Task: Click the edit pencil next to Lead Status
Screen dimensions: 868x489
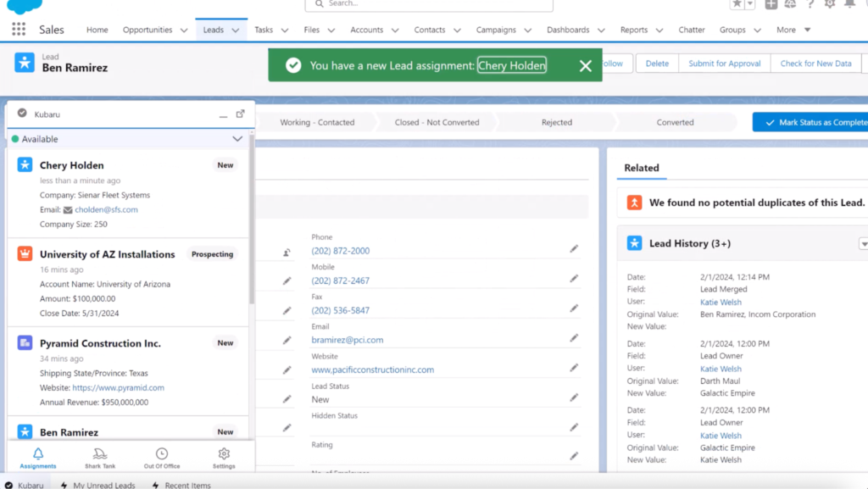Action: pyautogui.click(x=574, y=397)
